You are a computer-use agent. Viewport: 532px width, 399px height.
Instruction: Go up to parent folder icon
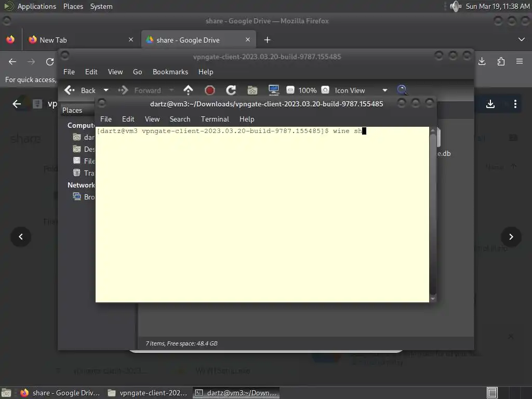point(188,90)
